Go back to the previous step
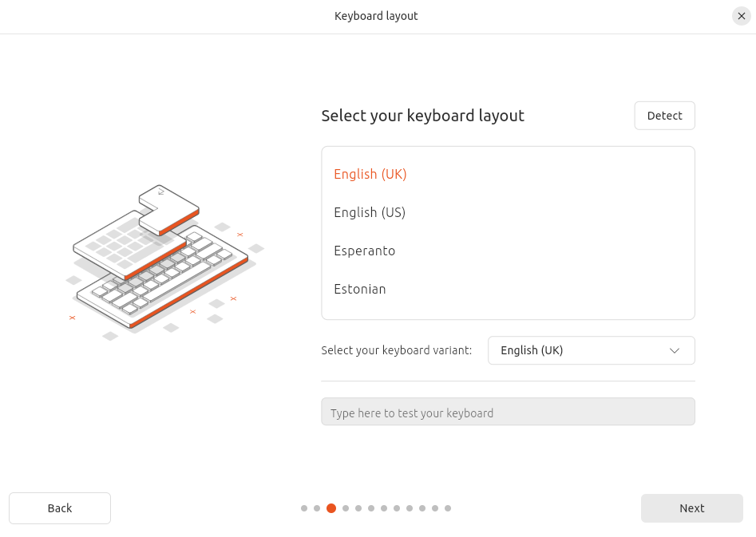 [59, 507]
